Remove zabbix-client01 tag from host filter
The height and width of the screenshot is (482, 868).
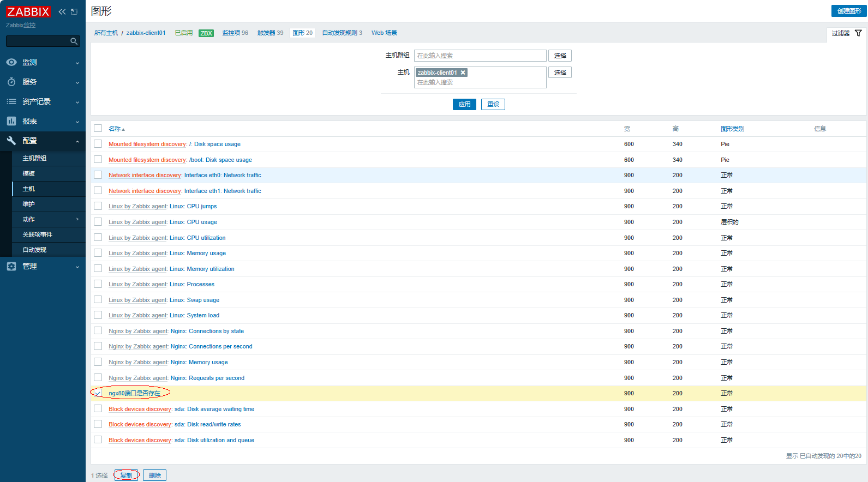[x=463, y=73]
